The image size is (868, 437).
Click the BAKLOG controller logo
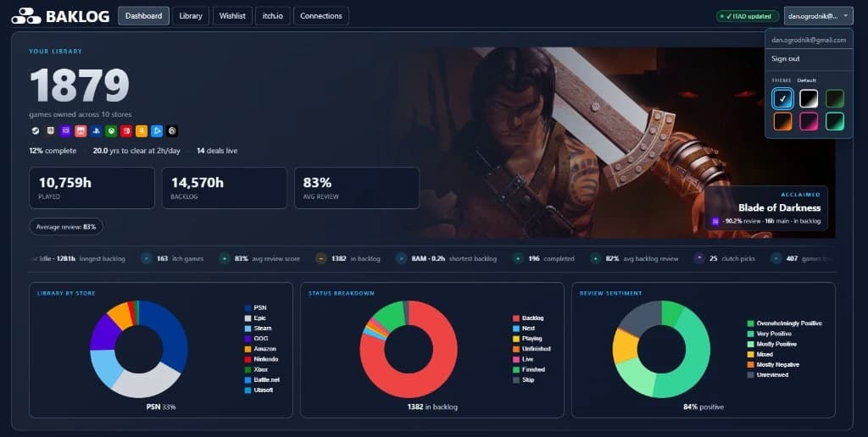tap(26, 16)
